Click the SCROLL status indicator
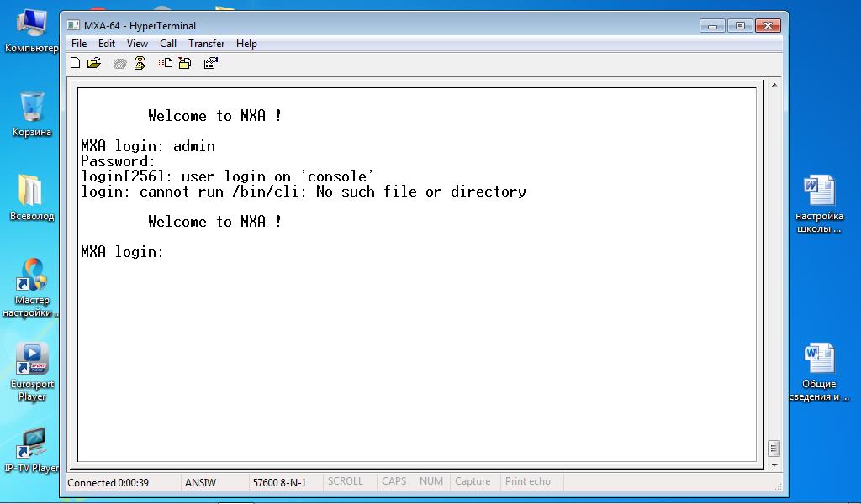The height and width of the screenshot is (504, 861). 346,481
